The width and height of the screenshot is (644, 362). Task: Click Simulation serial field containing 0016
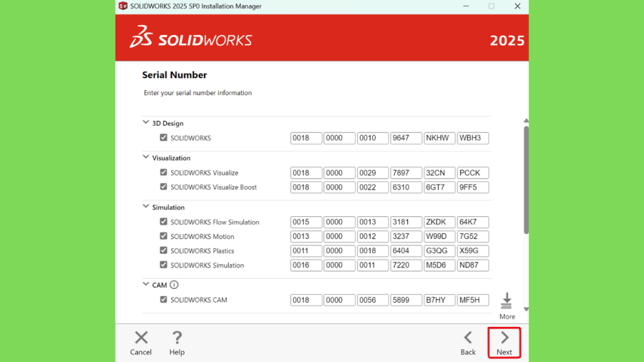[x=306, y=265]
